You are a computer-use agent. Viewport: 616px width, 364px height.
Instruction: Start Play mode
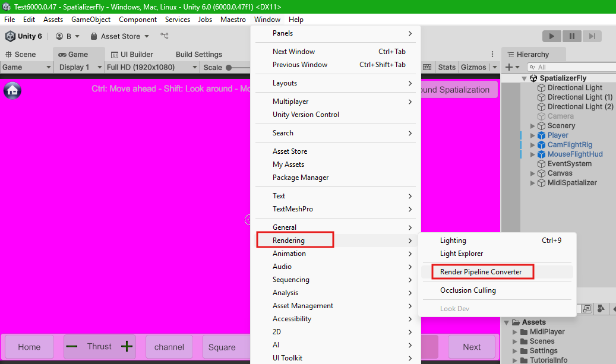[x=552, y=36]
